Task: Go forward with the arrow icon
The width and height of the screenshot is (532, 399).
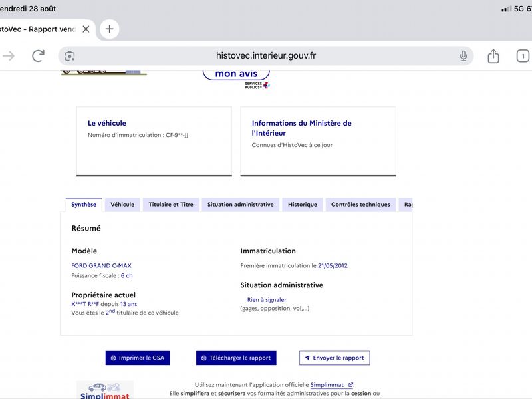Action: coord(9,56)
